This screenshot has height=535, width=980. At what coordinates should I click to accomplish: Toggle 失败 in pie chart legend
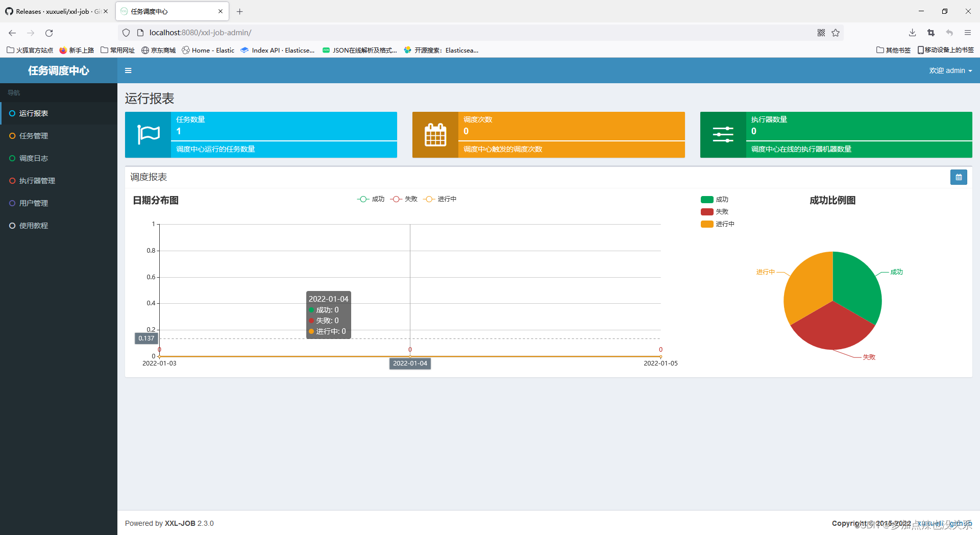(715, 212)
